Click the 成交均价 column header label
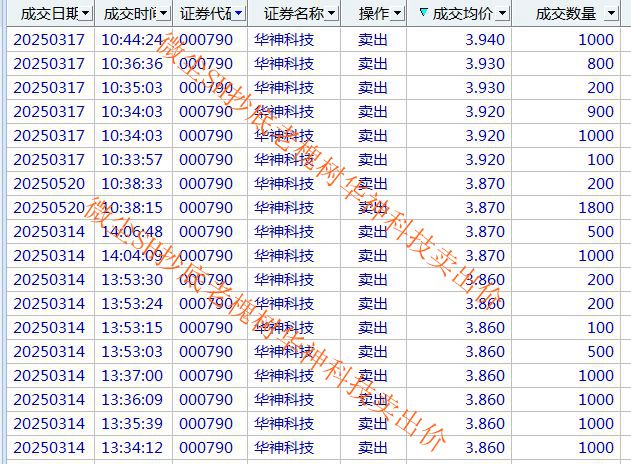 [462, 14]
